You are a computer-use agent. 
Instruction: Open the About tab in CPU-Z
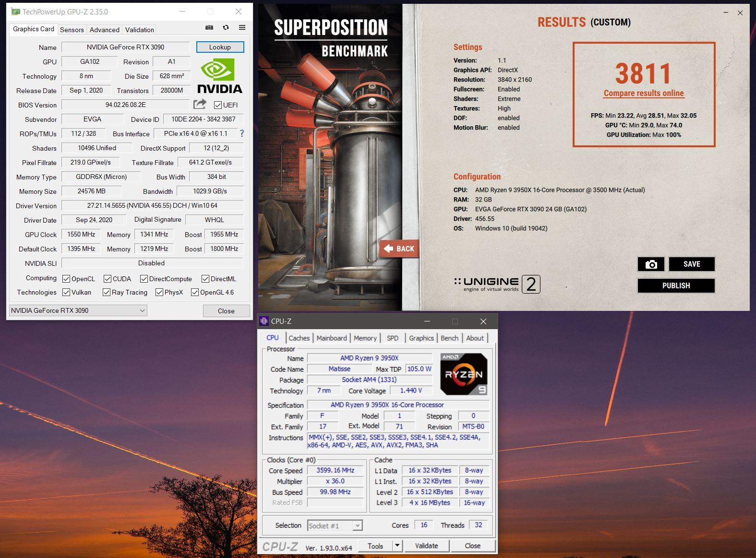click(475, 338)
